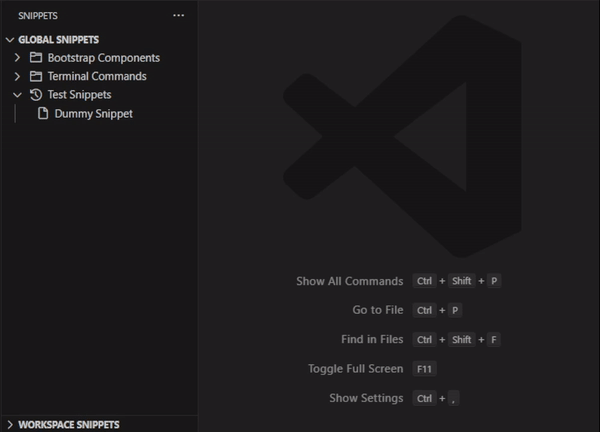Select the Bootstrap Components label
600x432 pixels.
(104, 58)
